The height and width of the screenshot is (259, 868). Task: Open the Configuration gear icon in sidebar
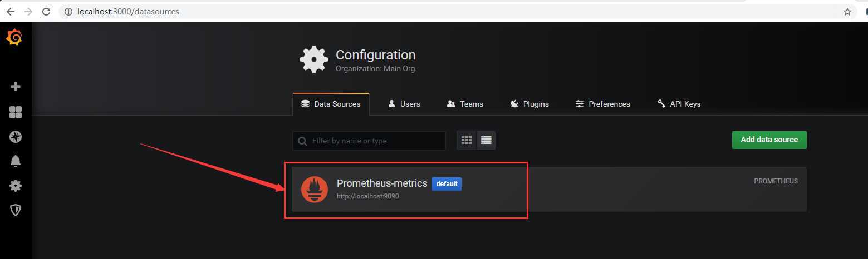(16, 186)
